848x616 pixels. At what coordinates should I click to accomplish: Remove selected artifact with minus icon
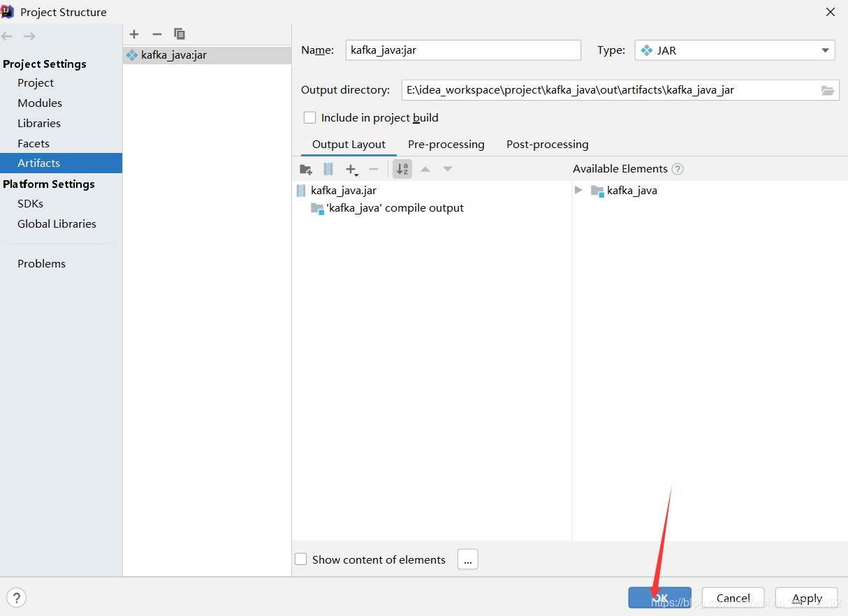156,34
